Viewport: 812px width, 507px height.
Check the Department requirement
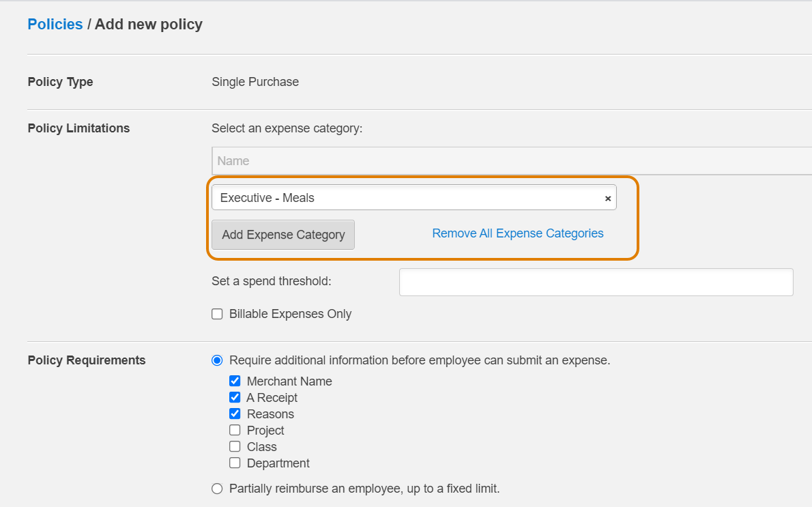click(x=235, y=463)
